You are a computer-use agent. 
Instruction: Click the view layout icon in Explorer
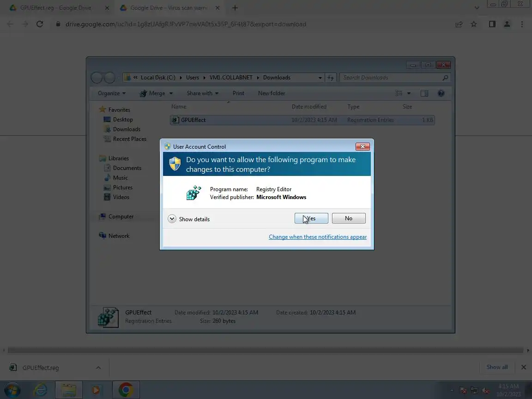pyautogui.click(x=399, y=93)
